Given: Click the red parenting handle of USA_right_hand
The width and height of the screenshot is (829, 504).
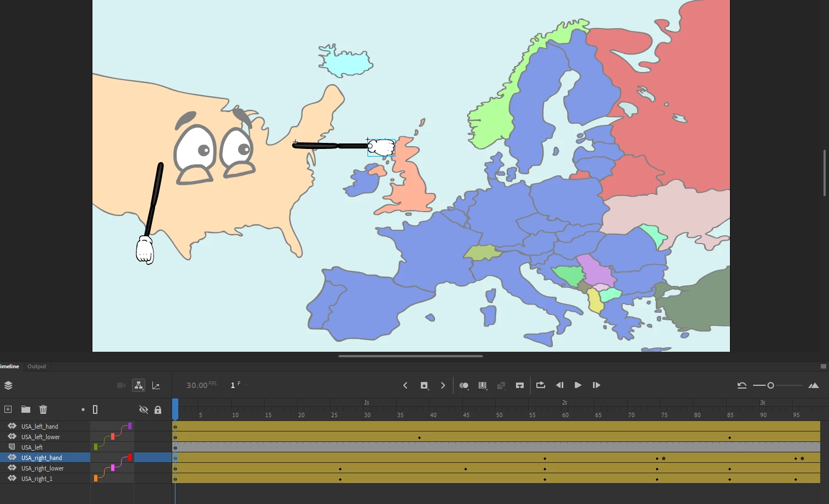Looking at the screenshot, I should point(130,457).
